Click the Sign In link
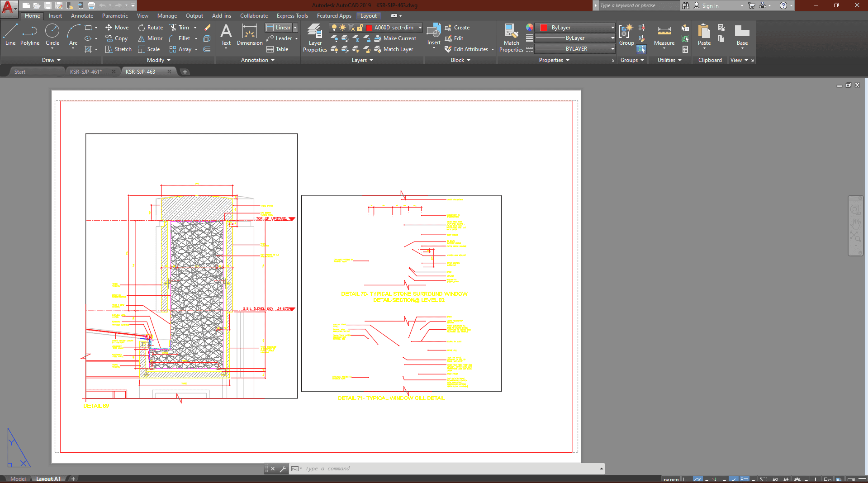This screenshot has height=483, width=868. click(x=710, y=6)
